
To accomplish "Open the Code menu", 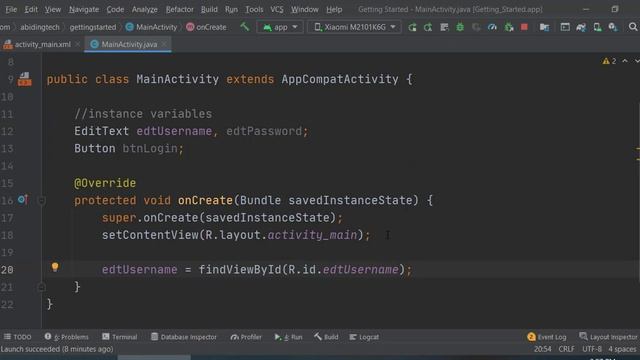I will [x=115, y=9].
